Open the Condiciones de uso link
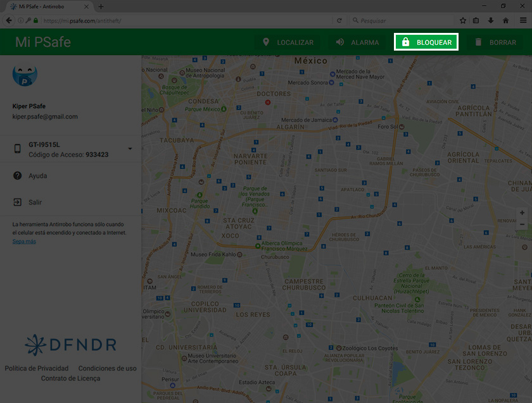Viewport: 532px width, 403px height. [x=107, y=368]
